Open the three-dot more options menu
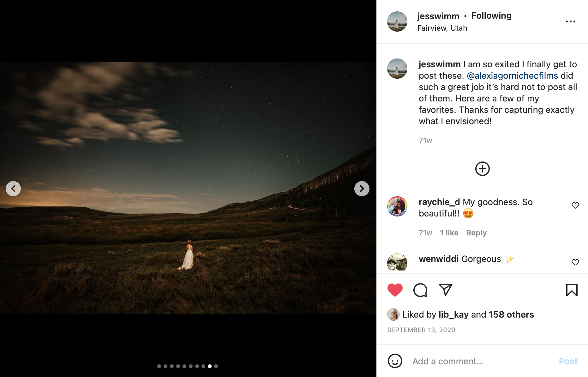Image resolution: width=588 pixels, height=377 pixels. (x=571, y=21)
